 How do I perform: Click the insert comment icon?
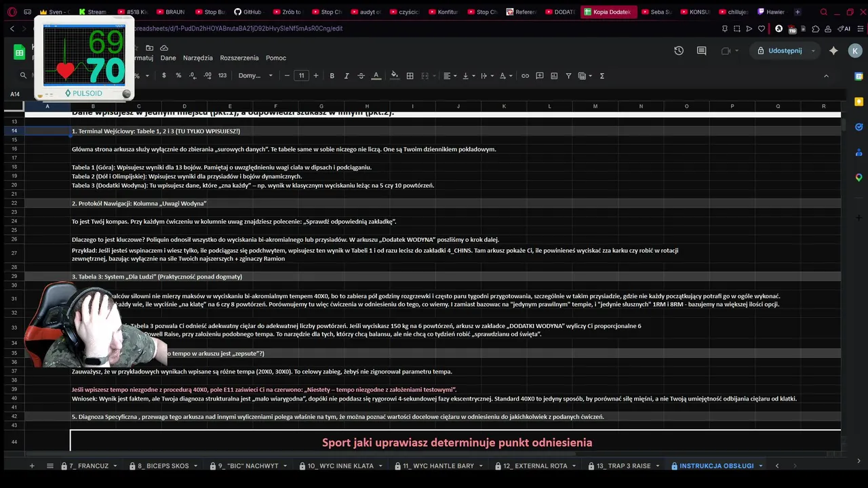pyautogui.click(x=540, y=76)
